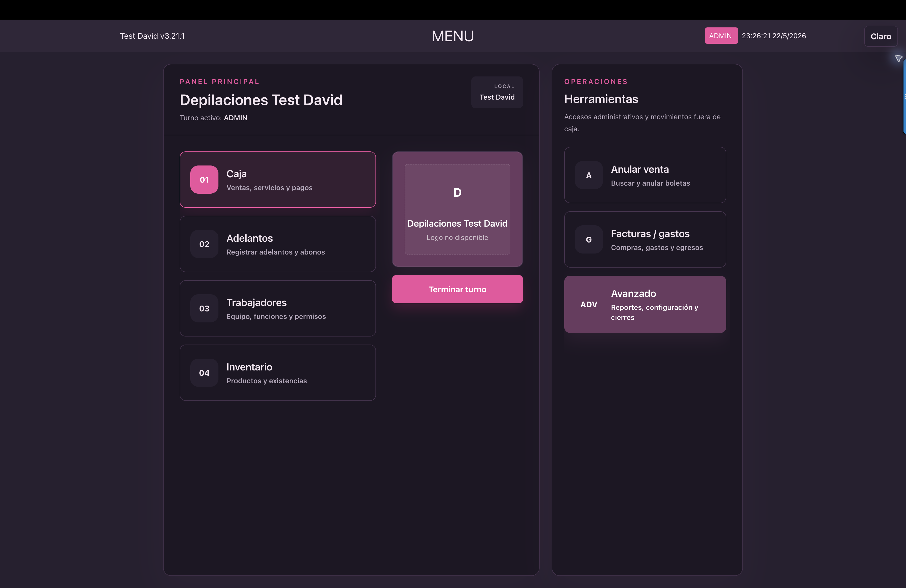This screenshot has height=588, width=906.
Task: Click 'Equipo, funciones y permisos' subtitle
Action: pyautogui.click(x=276, y=316)
